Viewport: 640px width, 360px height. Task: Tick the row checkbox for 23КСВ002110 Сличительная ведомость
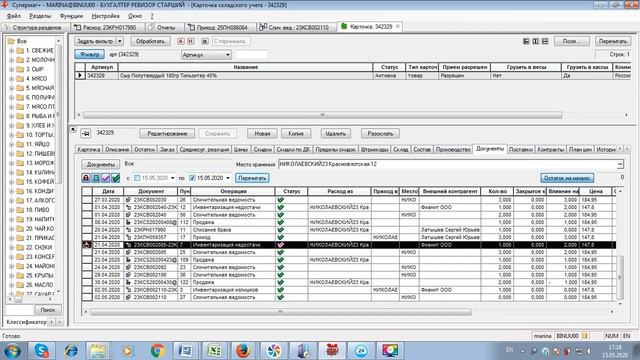click(87, 297)
